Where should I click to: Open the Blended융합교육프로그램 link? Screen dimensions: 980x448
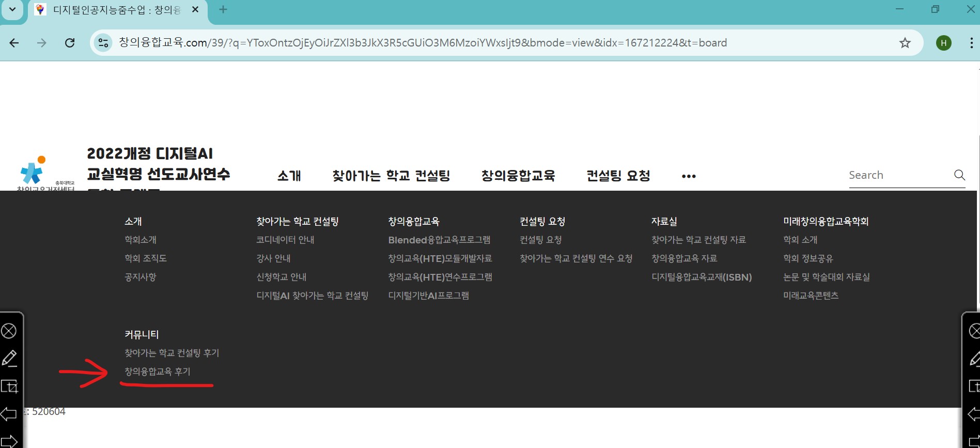click(x=439, y=240)
